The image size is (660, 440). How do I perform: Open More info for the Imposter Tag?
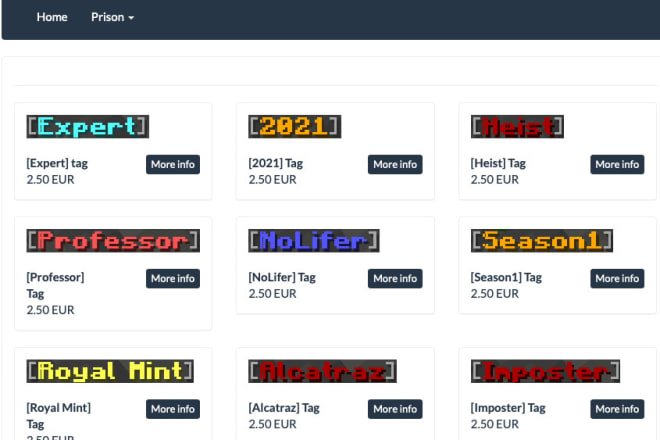point(617,409)
